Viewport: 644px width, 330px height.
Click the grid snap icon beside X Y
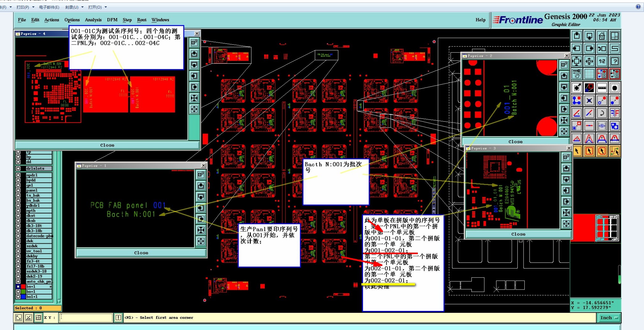[38, 318]
